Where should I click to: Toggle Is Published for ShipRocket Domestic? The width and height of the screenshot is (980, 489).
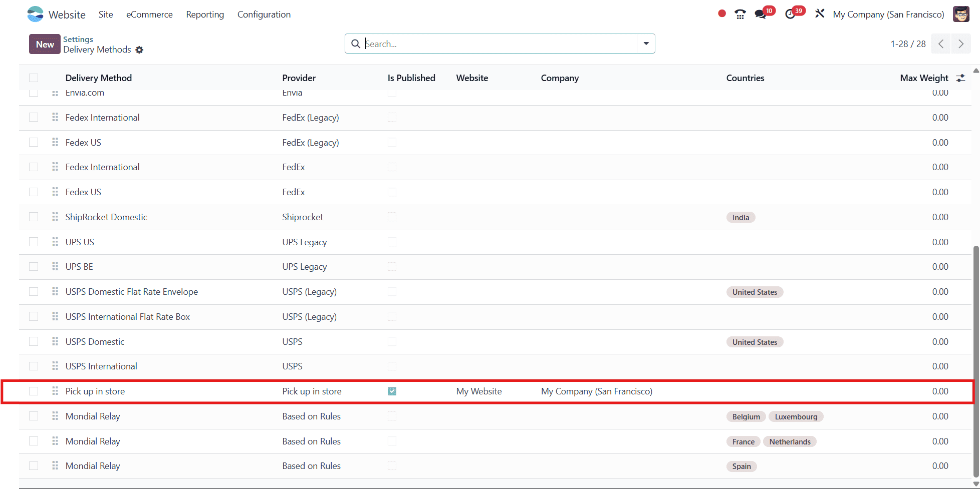(x=392, y=217)
